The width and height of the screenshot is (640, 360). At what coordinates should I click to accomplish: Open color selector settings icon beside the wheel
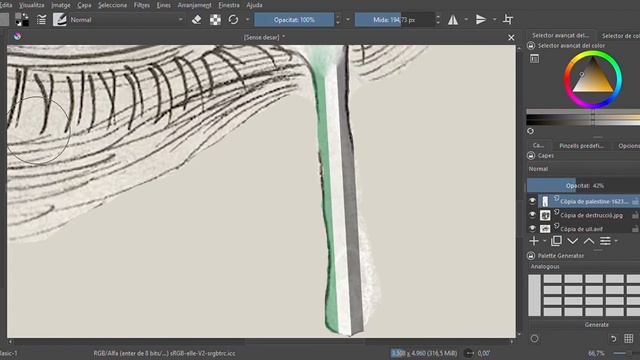point(534,59)
